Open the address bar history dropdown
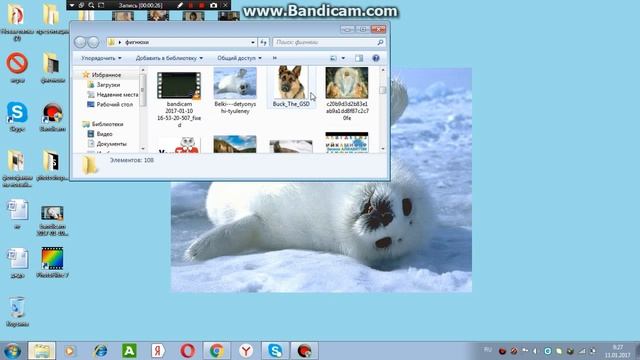 tap(253, 42)
